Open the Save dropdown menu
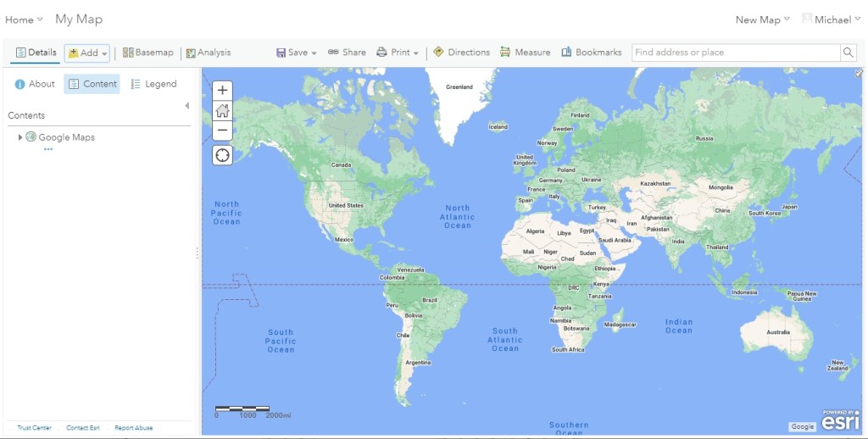868x439 pixels. 296,53
